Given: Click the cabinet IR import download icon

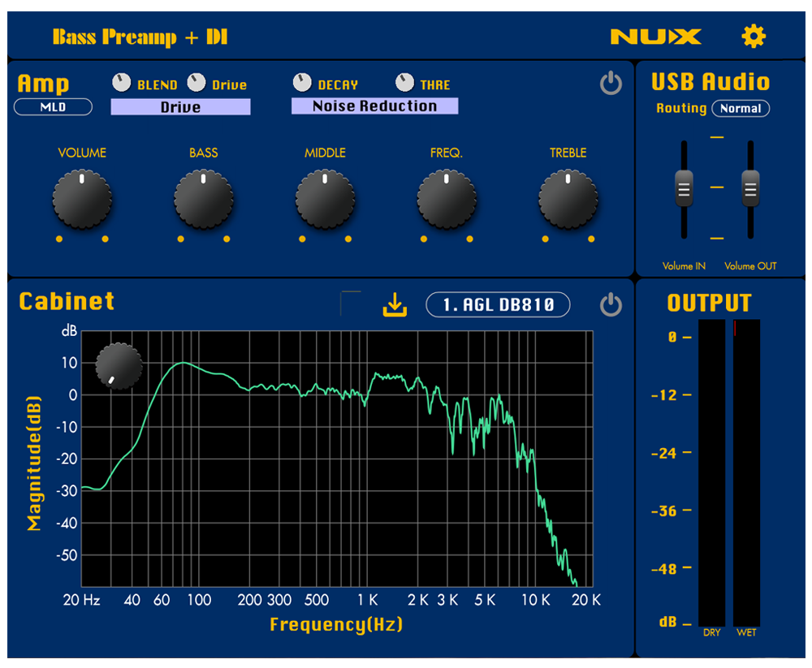Looking at the screenshot, I should [394, 305].
